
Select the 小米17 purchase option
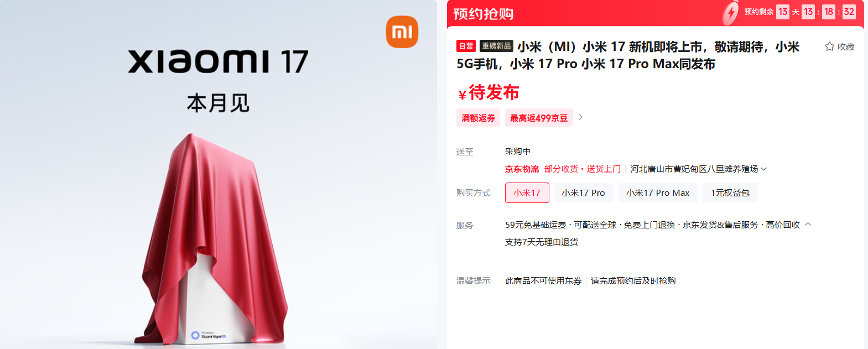(527, 193)
